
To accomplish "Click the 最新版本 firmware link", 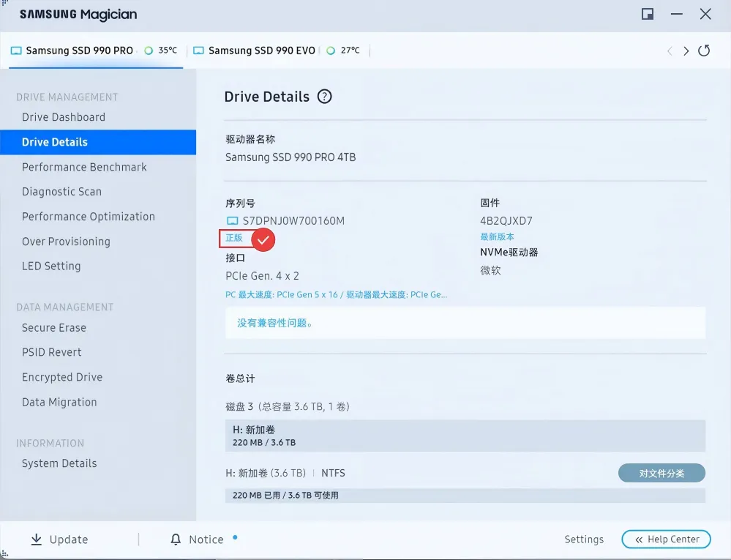I will pyautogui.click(x=497, y=237).
